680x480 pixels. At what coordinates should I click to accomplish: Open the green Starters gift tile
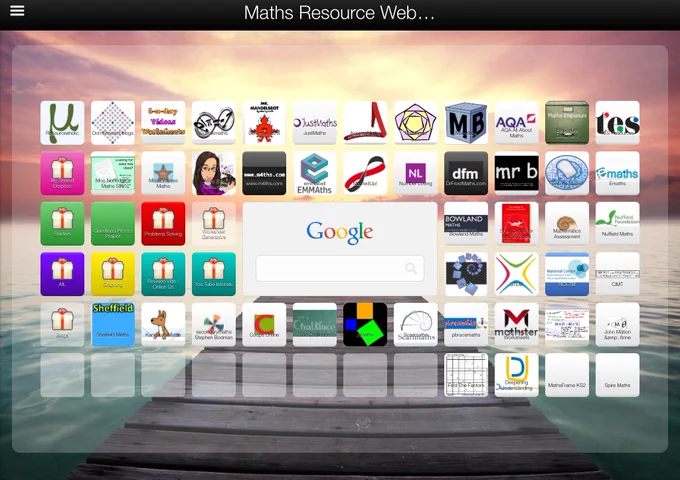62,224
